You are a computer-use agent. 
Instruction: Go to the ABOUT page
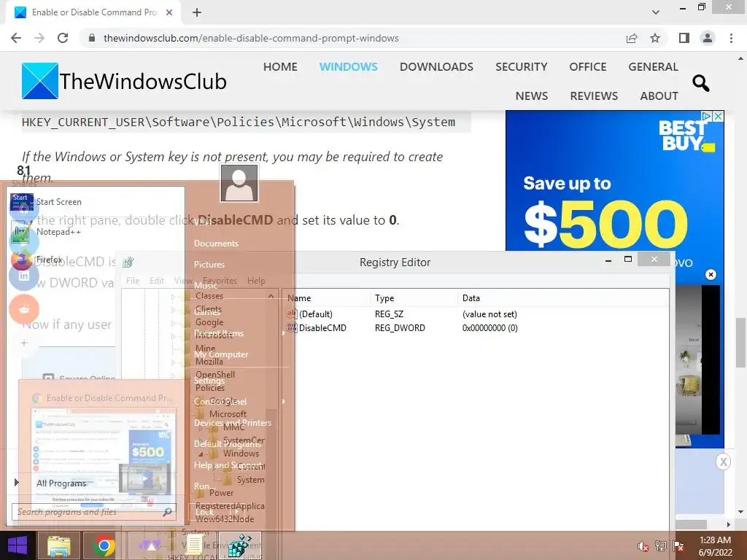659,96
